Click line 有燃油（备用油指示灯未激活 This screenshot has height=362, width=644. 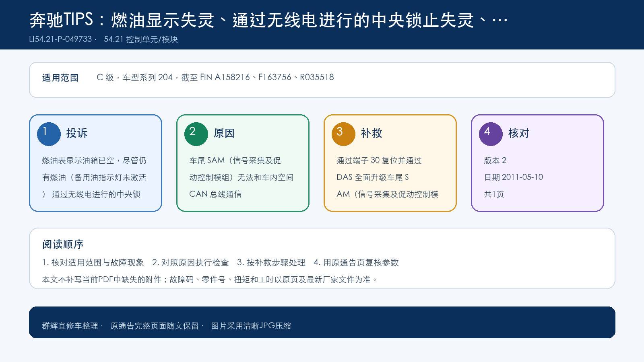click(x=94, y=177)
